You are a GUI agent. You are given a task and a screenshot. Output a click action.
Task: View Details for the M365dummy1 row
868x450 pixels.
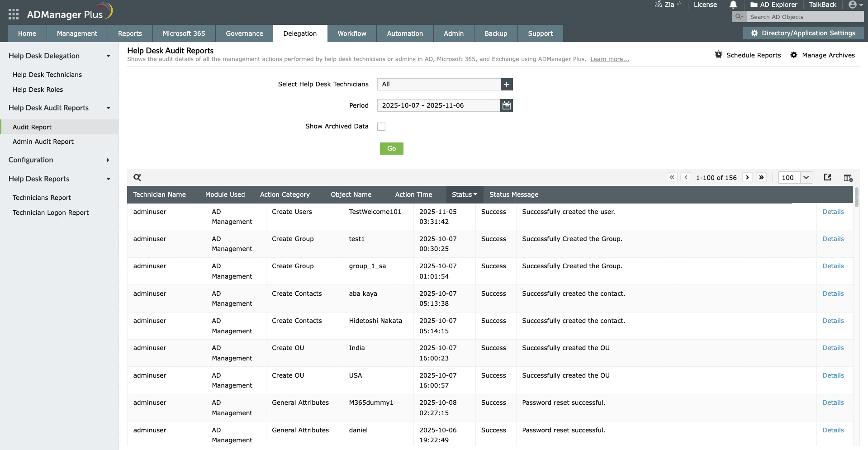pyautogui.click(x=833, y=403)
